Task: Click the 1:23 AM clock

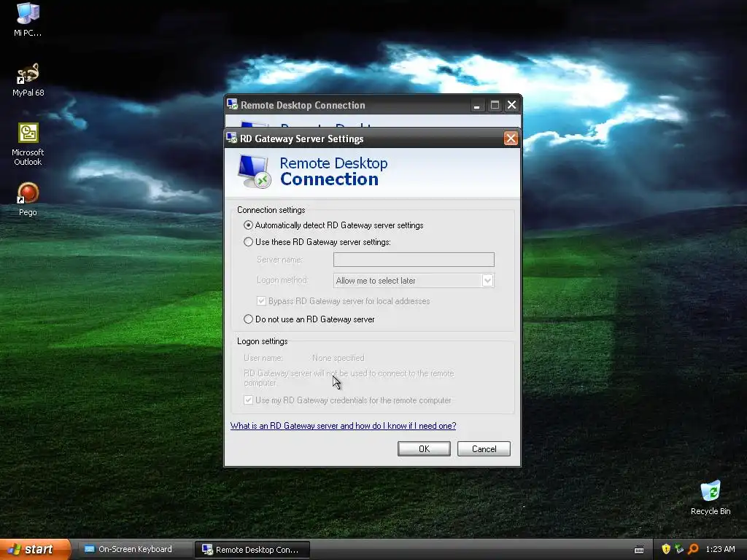Action: pos(720,549)
